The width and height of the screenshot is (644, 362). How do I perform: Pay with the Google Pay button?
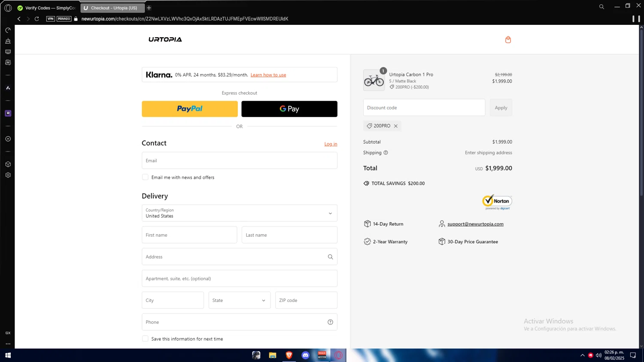coord(289,109)
